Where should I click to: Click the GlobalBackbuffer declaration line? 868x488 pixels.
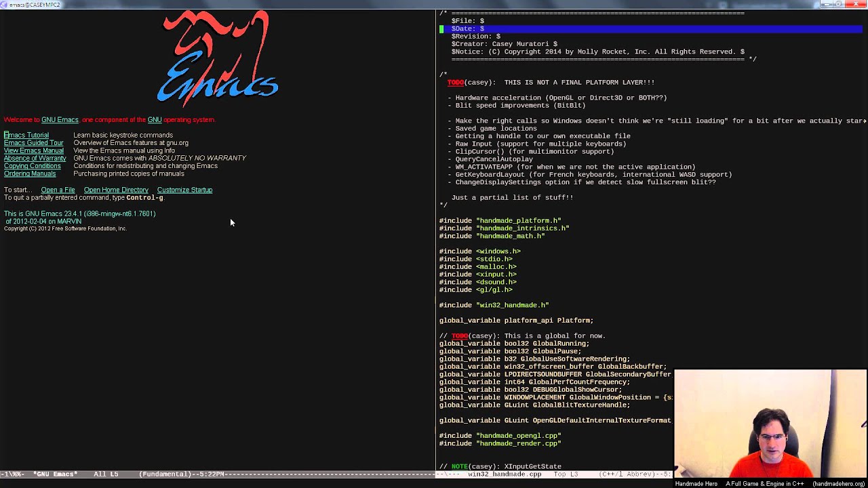point(553,367)
